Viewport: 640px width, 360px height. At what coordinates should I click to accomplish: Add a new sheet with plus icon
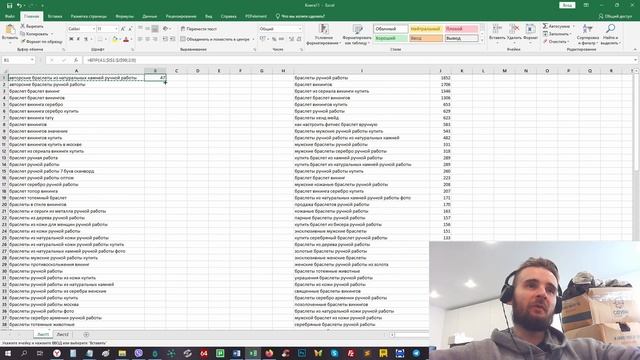86,334
